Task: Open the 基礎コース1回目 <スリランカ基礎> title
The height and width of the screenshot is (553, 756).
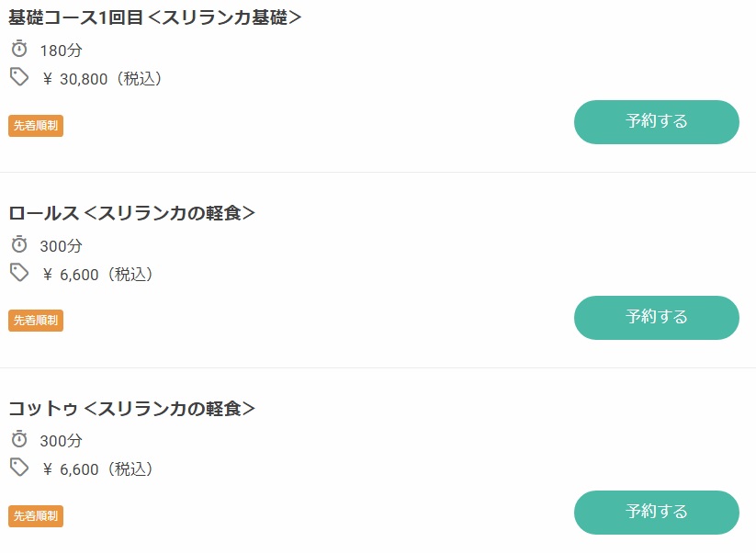Action: coord(155,17)
